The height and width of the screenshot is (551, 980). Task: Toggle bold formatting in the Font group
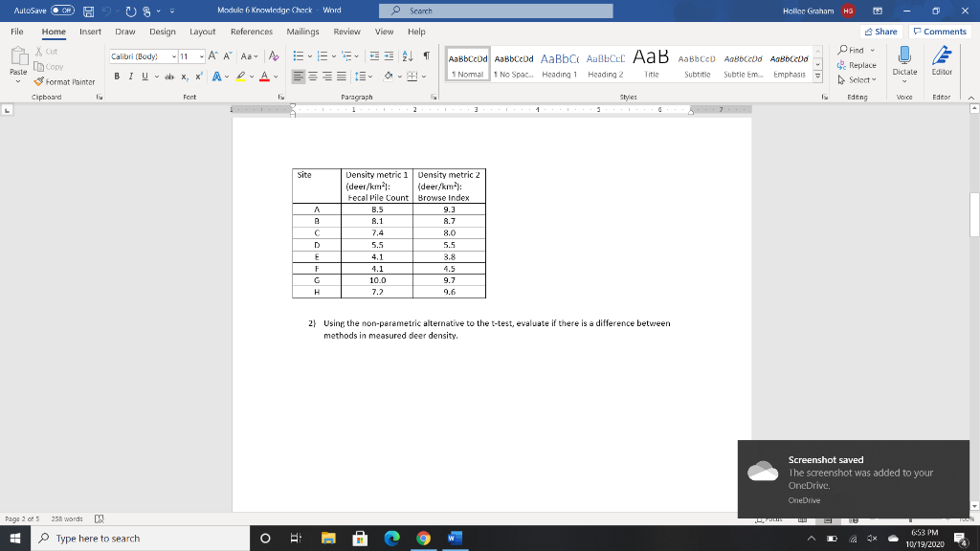point(117,76)
